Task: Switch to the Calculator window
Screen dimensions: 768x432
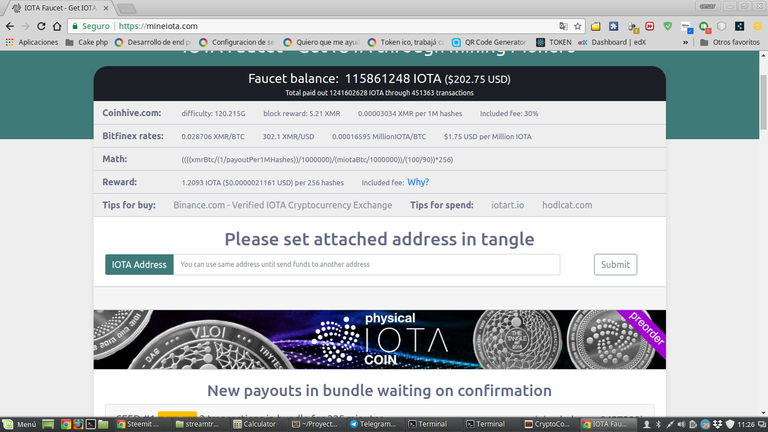Action: coord(257,424)
